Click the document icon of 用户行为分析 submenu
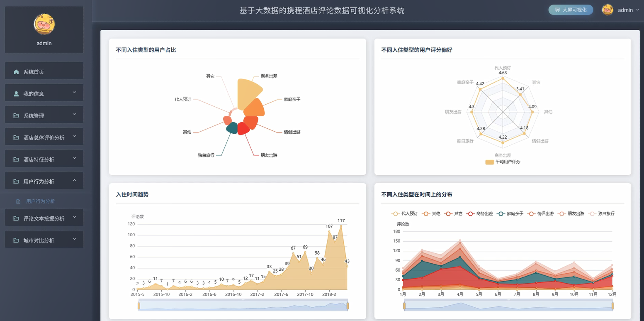The height and width of the screenshot is (321, 644). click(x=18, y=201)
